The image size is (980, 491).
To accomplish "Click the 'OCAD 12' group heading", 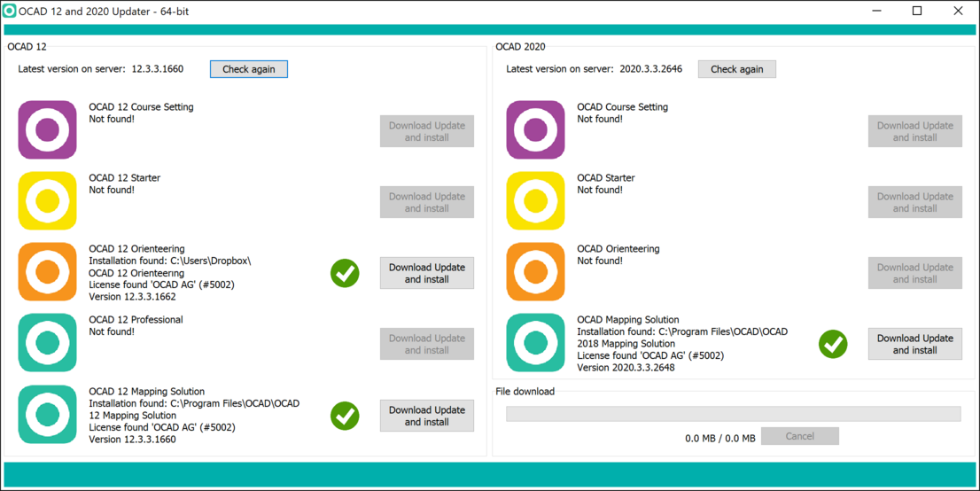I will (27, 46).
